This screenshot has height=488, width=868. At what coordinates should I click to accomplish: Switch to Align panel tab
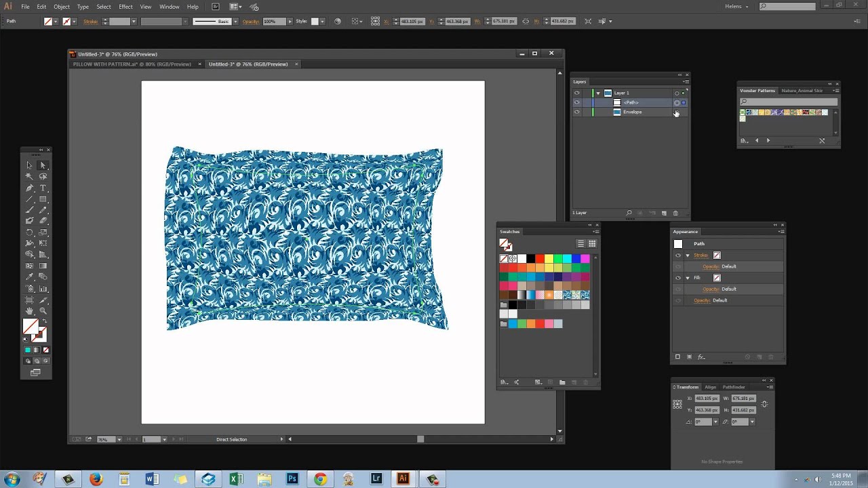(711, 387)
